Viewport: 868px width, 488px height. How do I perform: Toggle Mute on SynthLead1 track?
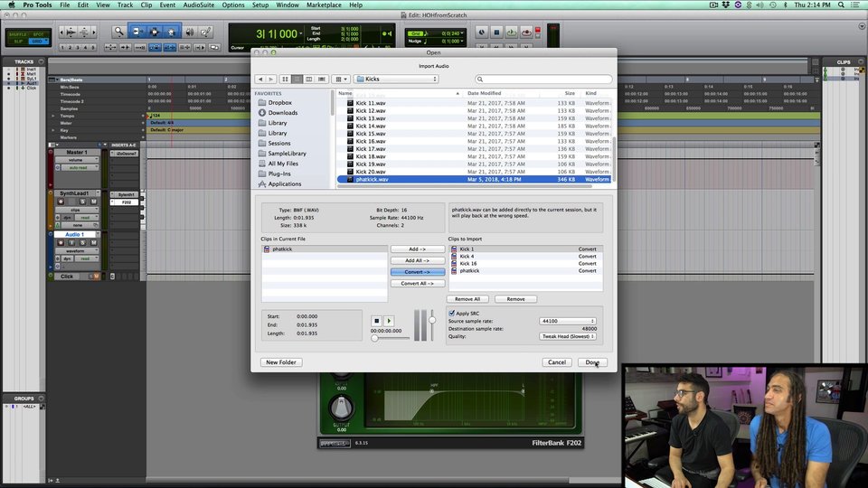tap(93, 202)
